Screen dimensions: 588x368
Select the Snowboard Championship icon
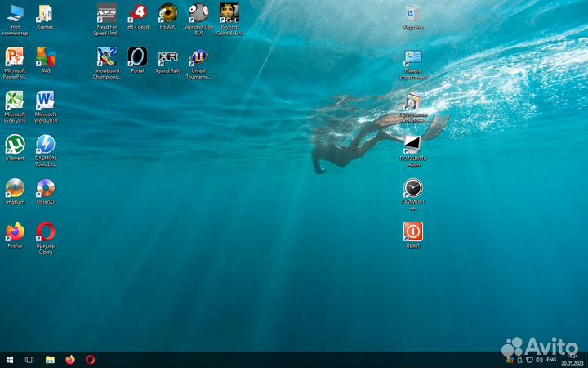(x=107, y=56)
